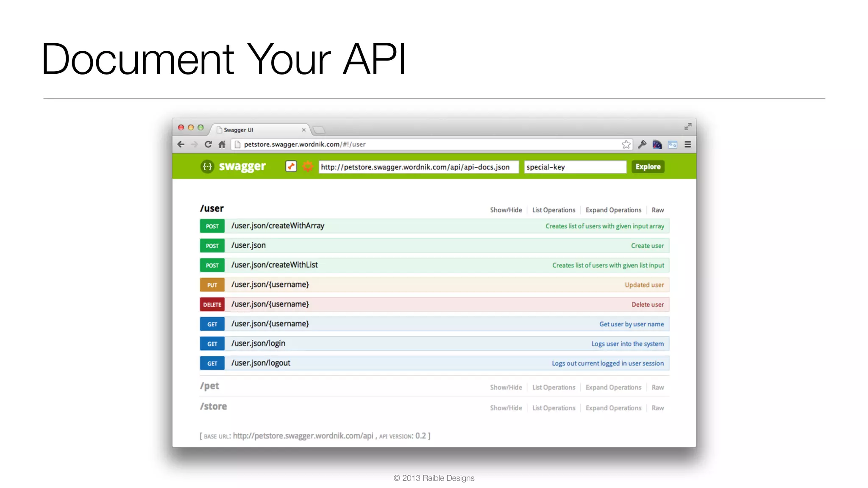
Task: Open /user.json/login operation
Action: coord(258,344)
